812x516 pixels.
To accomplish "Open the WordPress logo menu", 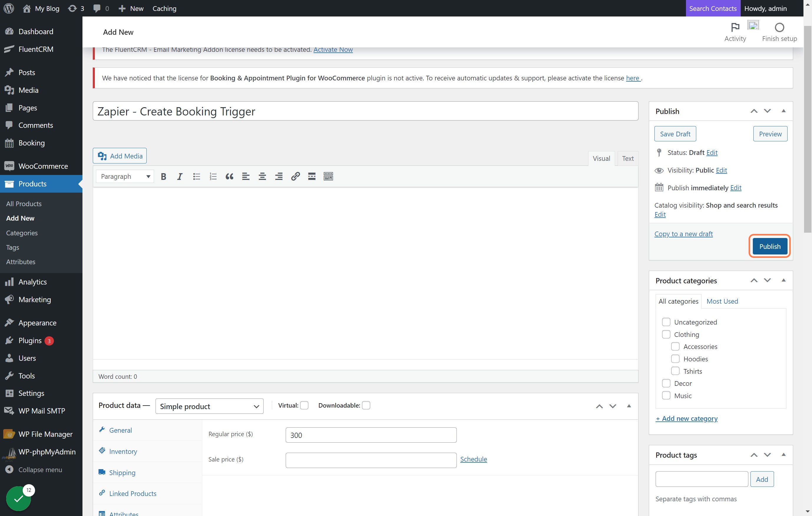I will tap(9, 8).
